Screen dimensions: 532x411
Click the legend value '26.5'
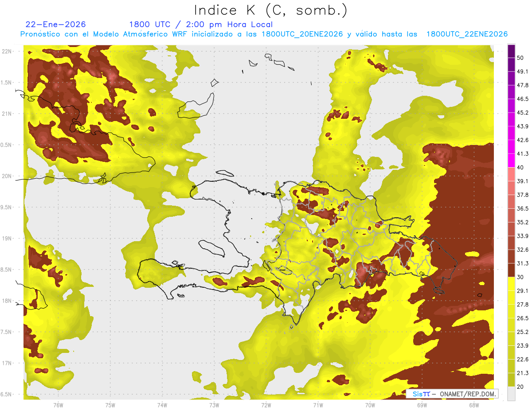[523, 318]
